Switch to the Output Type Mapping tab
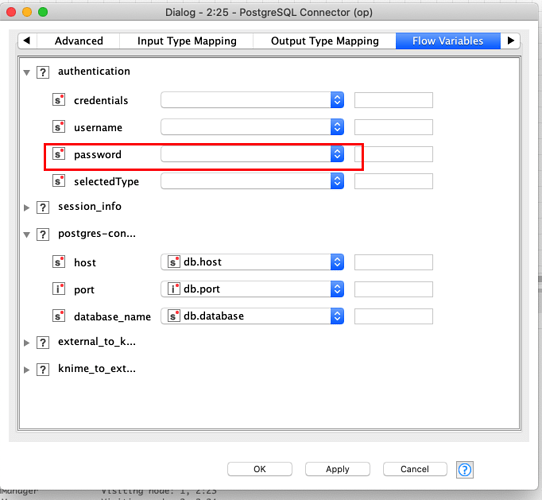Screen dimensions: 542x500 (325, 41)
